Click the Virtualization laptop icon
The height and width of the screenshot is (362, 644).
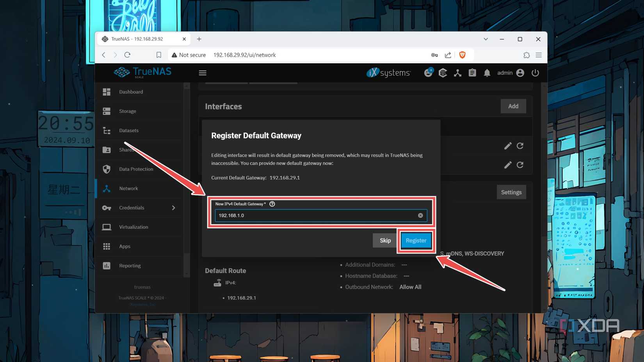[x=107, y=227]
